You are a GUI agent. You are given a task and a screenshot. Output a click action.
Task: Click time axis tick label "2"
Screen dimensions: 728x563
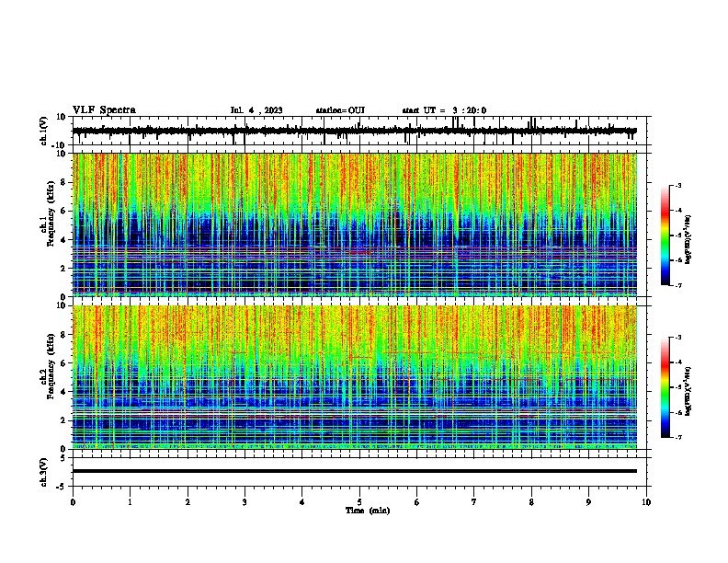pyautogui.click(x=188, y=502)
